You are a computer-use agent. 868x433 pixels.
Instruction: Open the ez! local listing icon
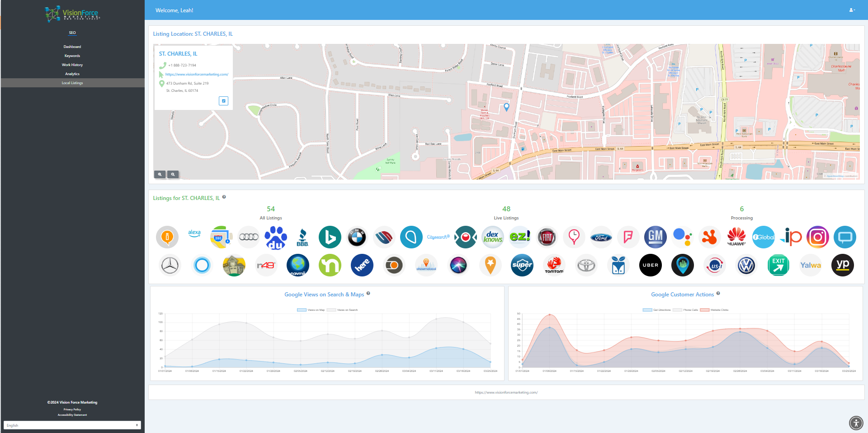pyautogui.click(x=520, y=237)
